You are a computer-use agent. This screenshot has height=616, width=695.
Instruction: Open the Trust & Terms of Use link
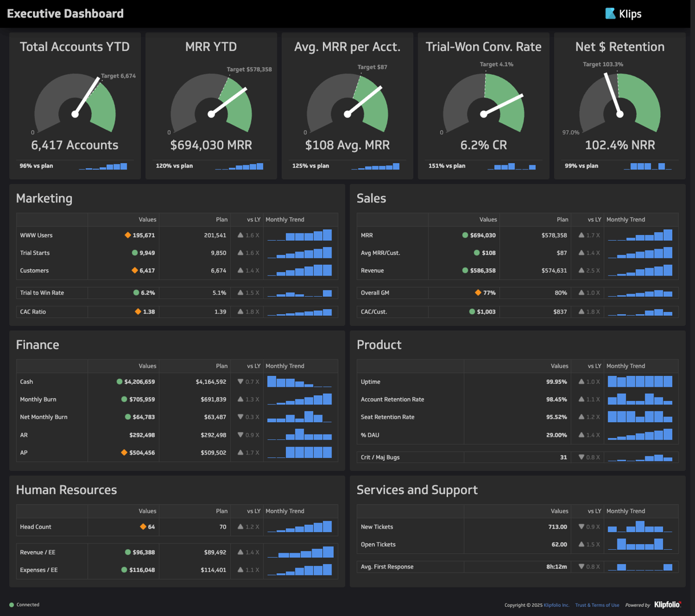(597, 605)
